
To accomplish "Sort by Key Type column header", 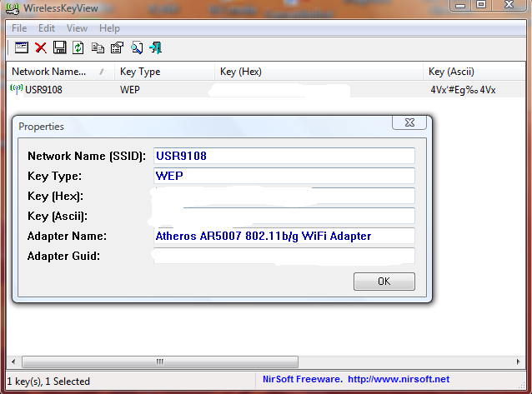I will (164, 72).
